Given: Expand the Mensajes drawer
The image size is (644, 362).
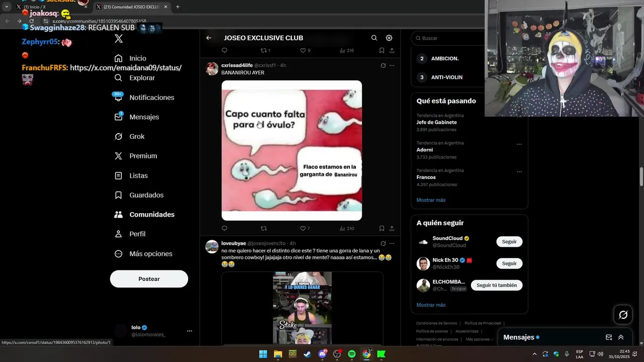Looking at the screenshot, I should (621, 337).
